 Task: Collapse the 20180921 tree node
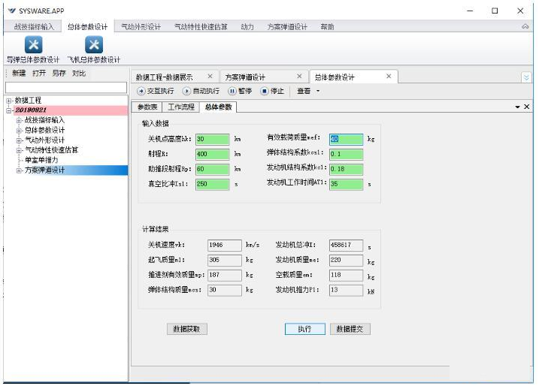pos(9,110)
